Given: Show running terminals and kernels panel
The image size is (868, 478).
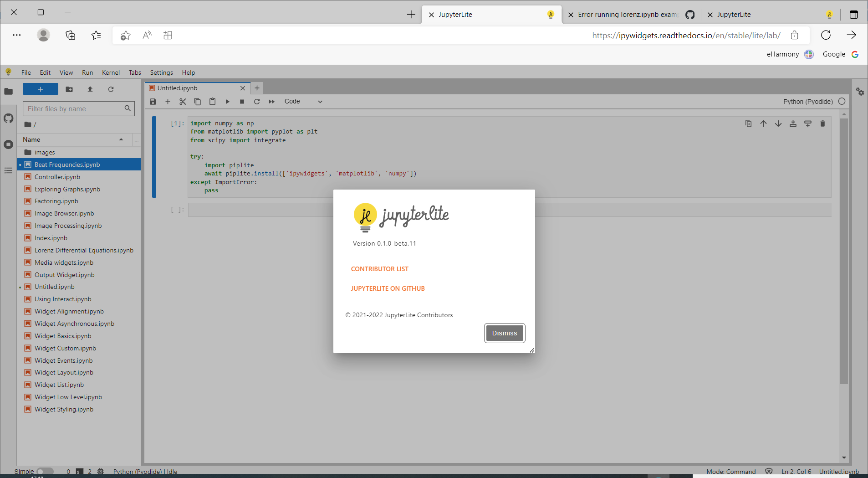Looking at the screenshot, I should (8, 144).
